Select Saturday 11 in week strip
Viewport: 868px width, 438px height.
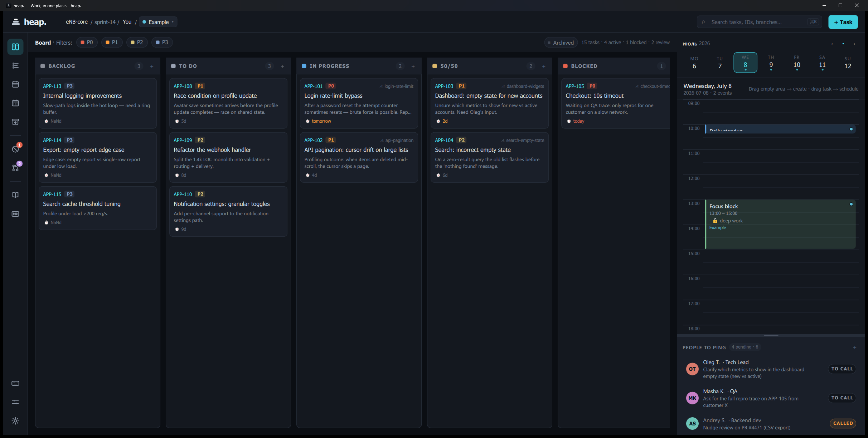822,63
